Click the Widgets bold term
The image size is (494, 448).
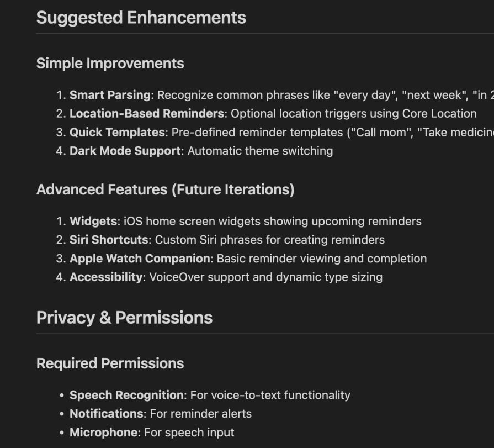coord(93,222)
